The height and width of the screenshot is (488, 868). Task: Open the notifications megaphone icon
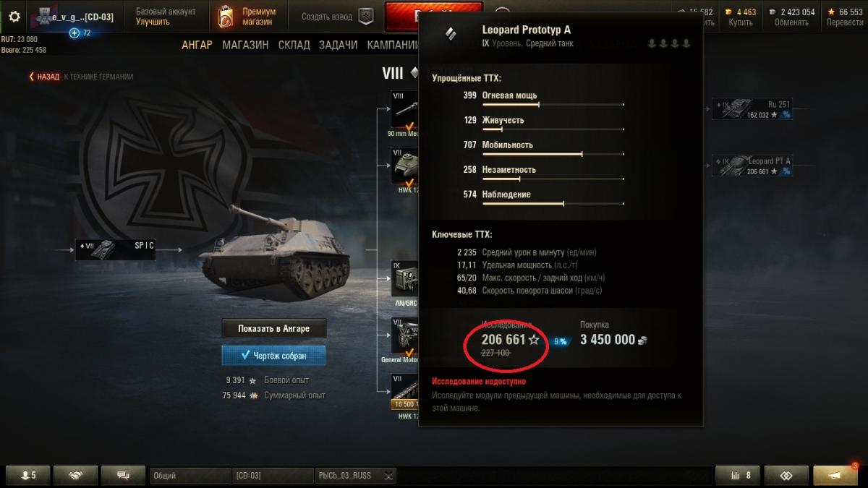tap(835, 475)
